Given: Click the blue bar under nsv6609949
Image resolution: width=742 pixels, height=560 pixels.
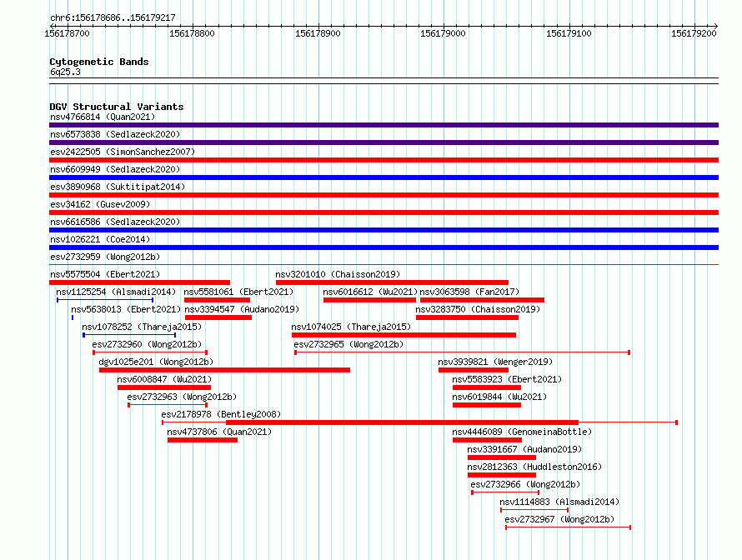Looking at the screenshot, I should click(384, 177).
